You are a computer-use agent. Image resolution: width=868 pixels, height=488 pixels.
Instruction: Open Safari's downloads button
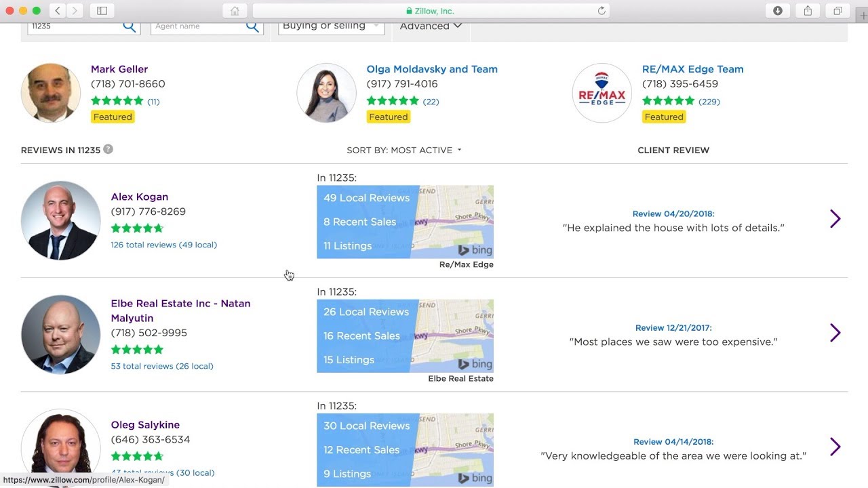[x=778, y=11]
